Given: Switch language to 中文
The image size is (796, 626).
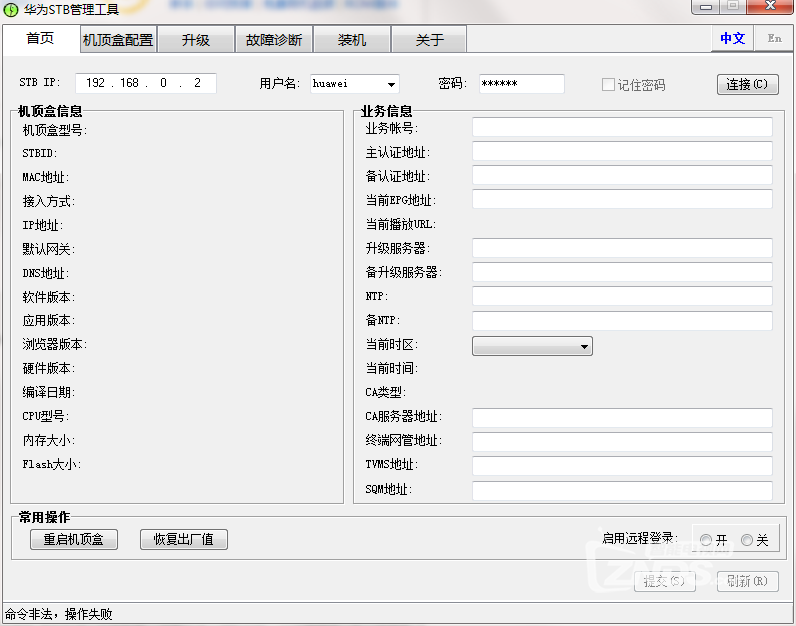Looking at the screenshot, I should 732,39.
